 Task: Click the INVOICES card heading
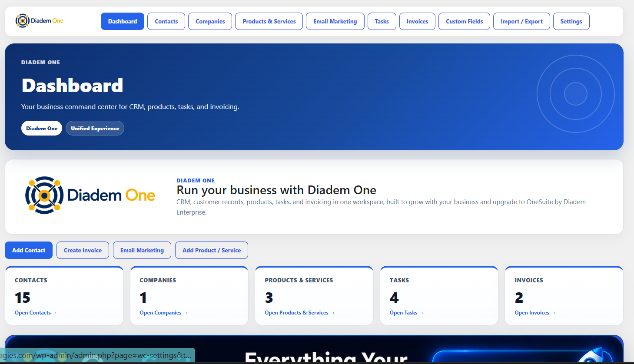[529, 280]
